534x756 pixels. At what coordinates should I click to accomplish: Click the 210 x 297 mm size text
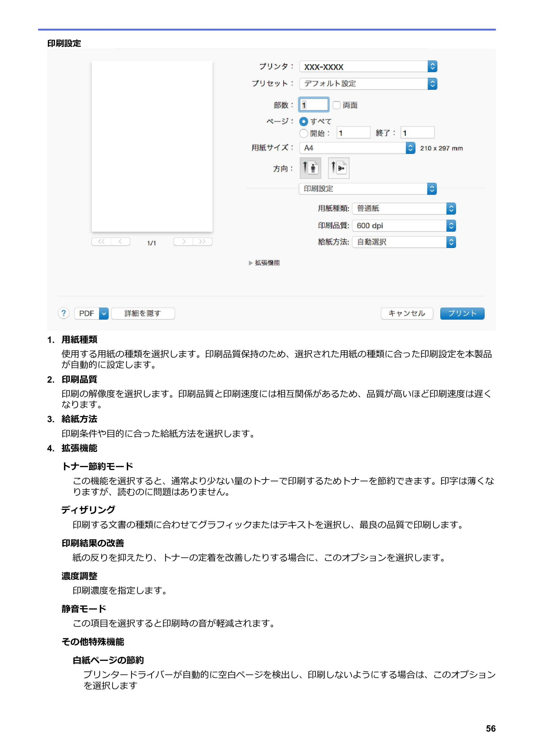click(441, 148)
